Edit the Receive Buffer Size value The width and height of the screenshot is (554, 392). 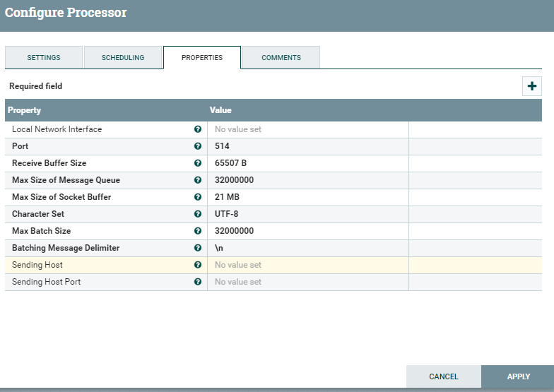click(307, 163)
